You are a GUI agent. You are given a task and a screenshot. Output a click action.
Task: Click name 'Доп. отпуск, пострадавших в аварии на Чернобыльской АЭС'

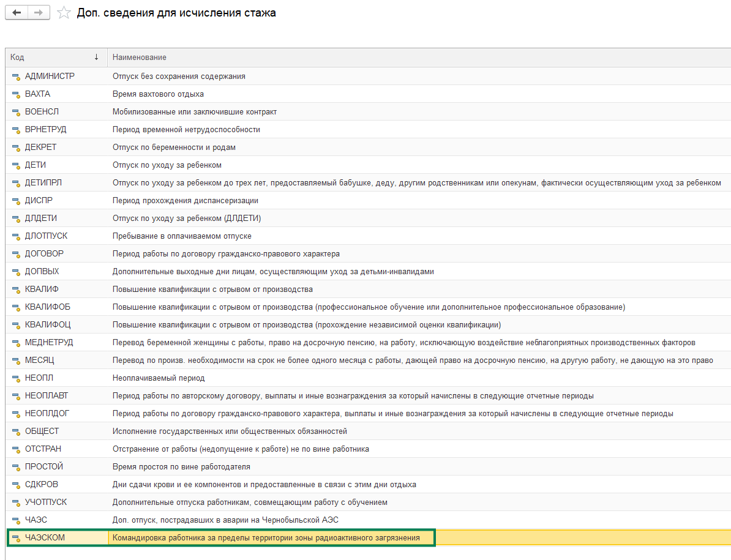tap(226, 520)
